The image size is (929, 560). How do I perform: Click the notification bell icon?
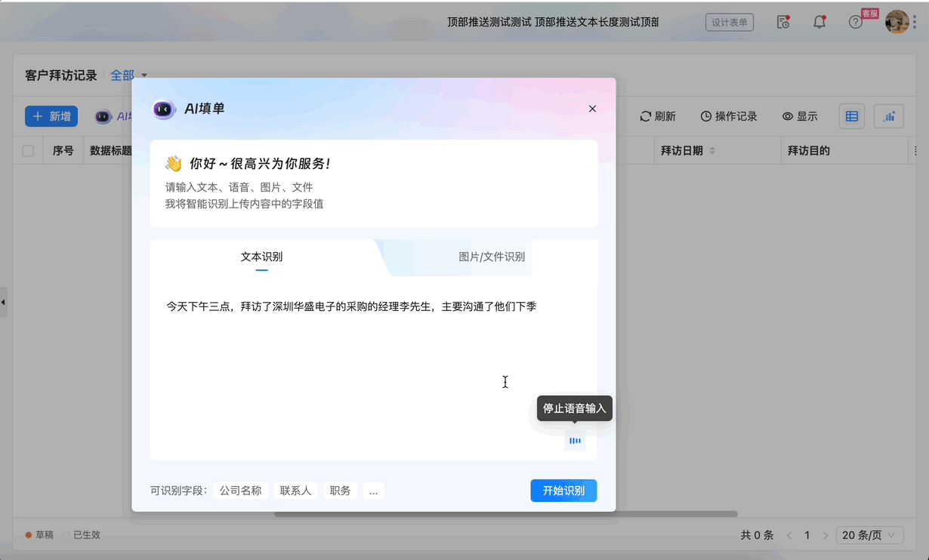(x=819, y=23)
